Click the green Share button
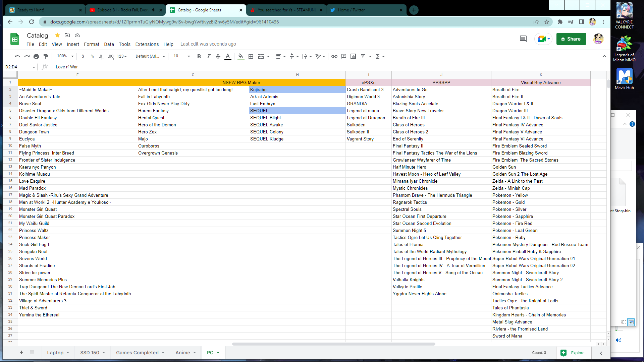The height and width of the screenshot is (362, 644). pos(571,39)
